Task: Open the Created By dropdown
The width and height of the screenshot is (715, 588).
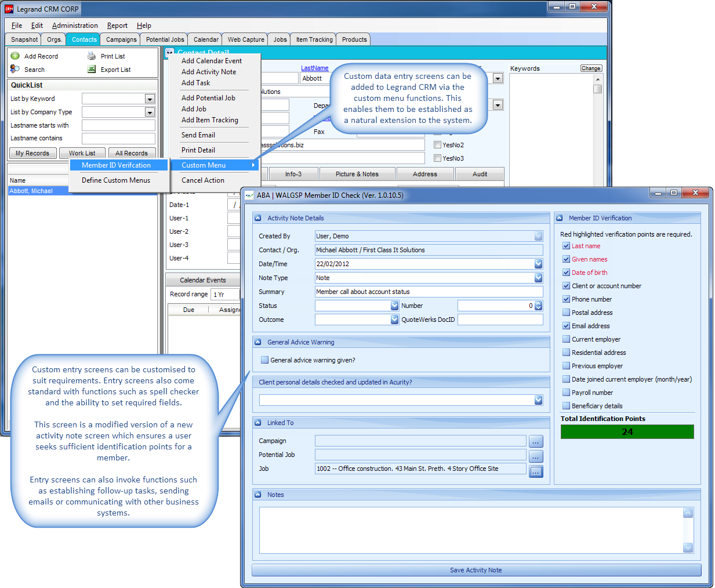Action: [538, 236]
